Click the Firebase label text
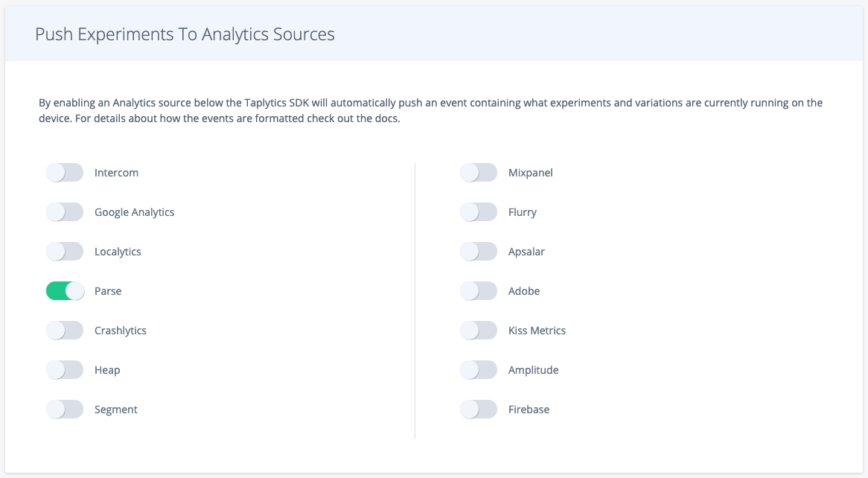 [x=529, y=410]
